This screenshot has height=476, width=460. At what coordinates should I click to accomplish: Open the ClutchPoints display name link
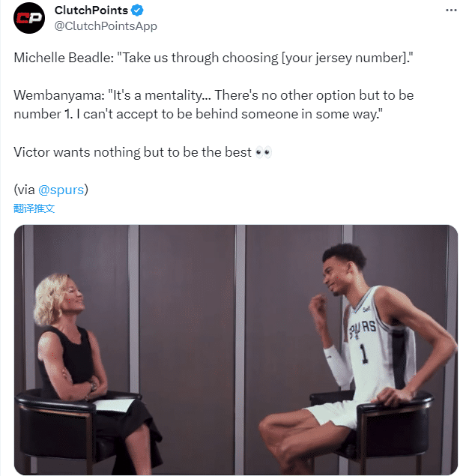[91, 10]
